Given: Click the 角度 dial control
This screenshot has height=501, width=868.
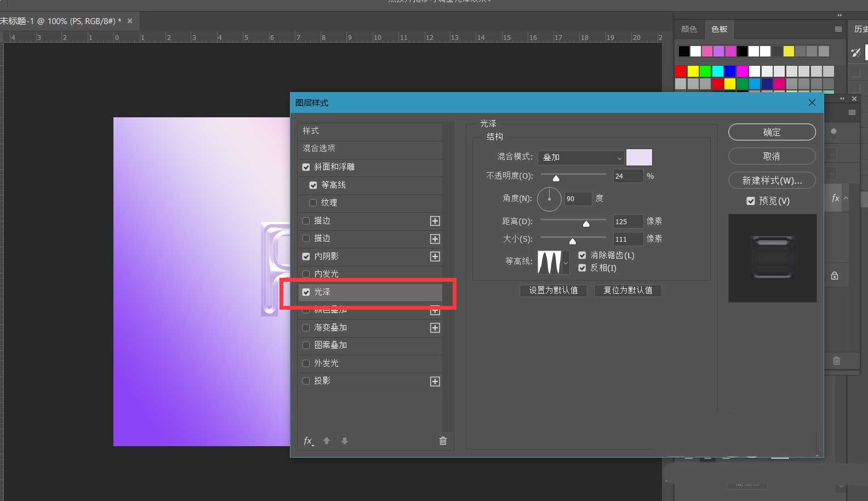Looking at the screenshot, I should coord(549,199).
